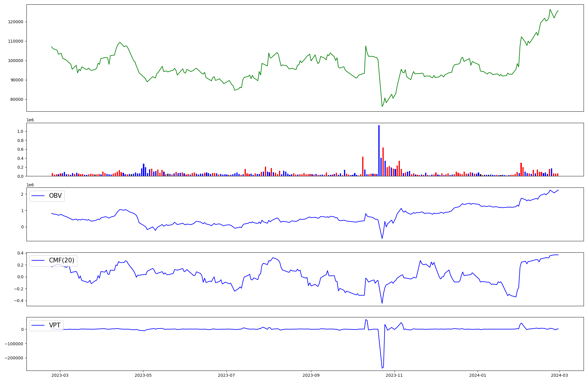Click the 100000 price axis label
This screenshot has height=382, width=588.
pos(16,61)
